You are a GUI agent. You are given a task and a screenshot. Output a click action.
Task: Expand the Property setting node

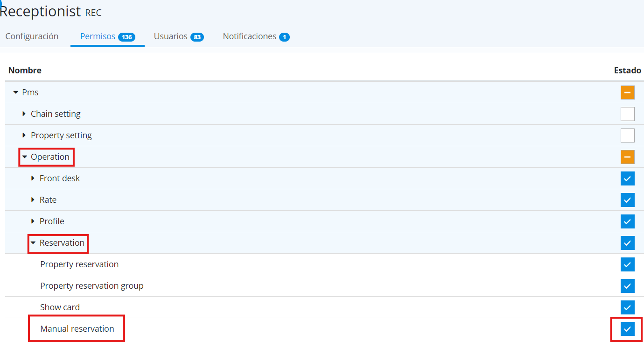pyautogui.click(x=24, y=135)
